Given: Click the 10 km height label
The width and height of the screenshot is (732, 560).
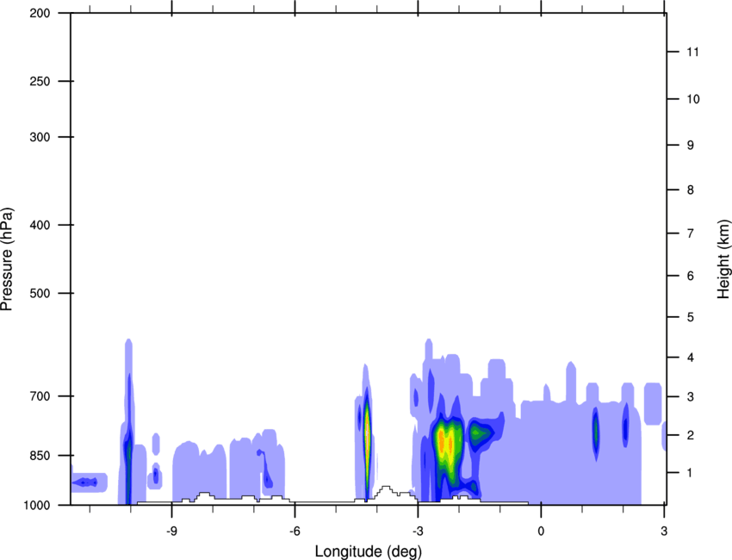Looking at the screenshot, I should 693,99.
